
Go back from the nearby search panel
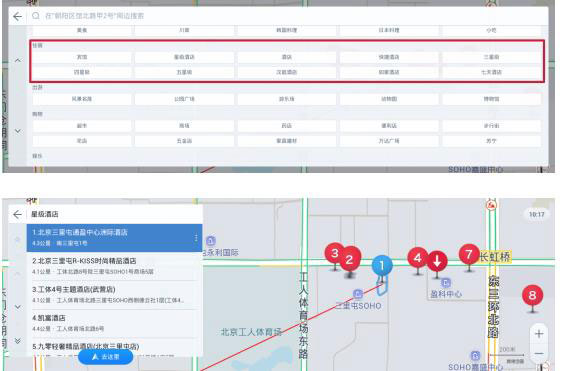[x=17, y=16]
